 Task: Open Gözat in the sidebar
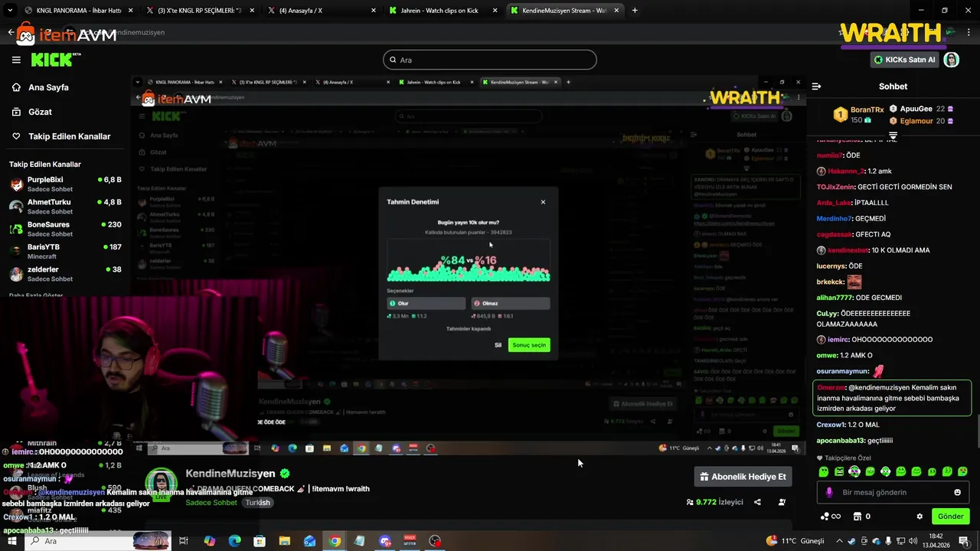tap(40, 112)
